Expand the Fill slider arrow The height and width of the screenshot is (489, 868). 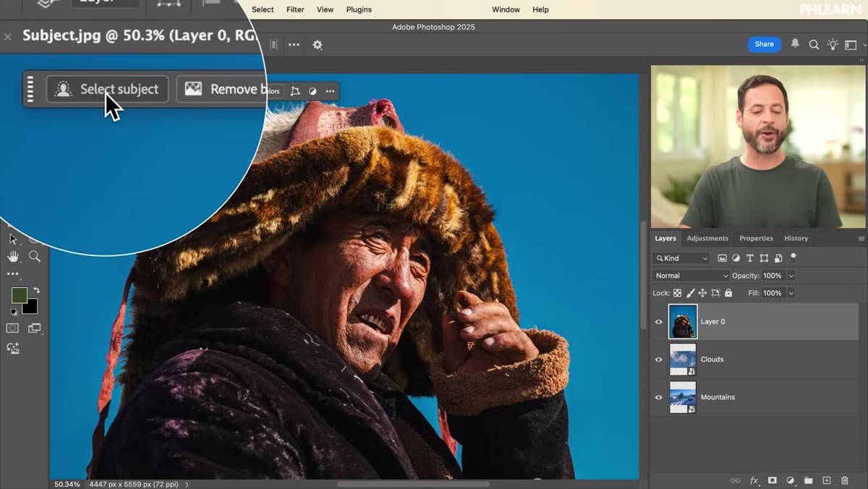point(791,293)
